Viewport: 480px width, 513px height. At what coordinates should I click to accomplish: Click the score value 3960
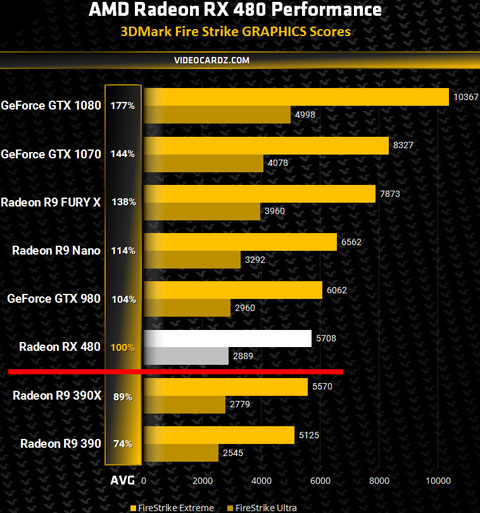coord(275,211)
